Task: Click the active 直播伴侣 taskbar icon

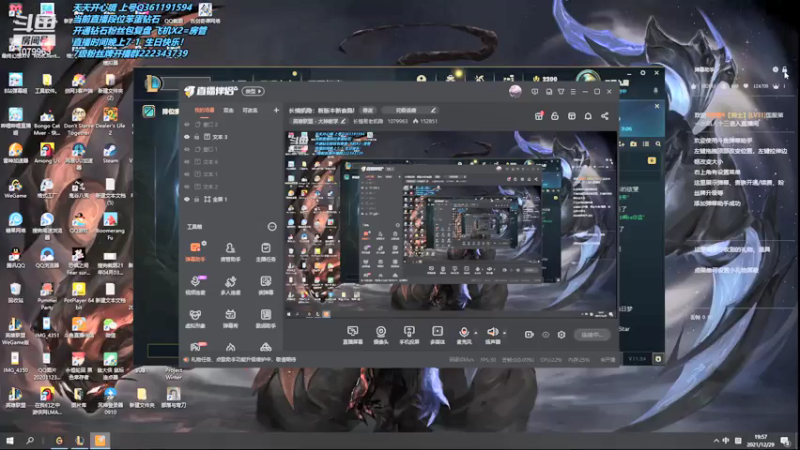Action: [x=100, y=440]
